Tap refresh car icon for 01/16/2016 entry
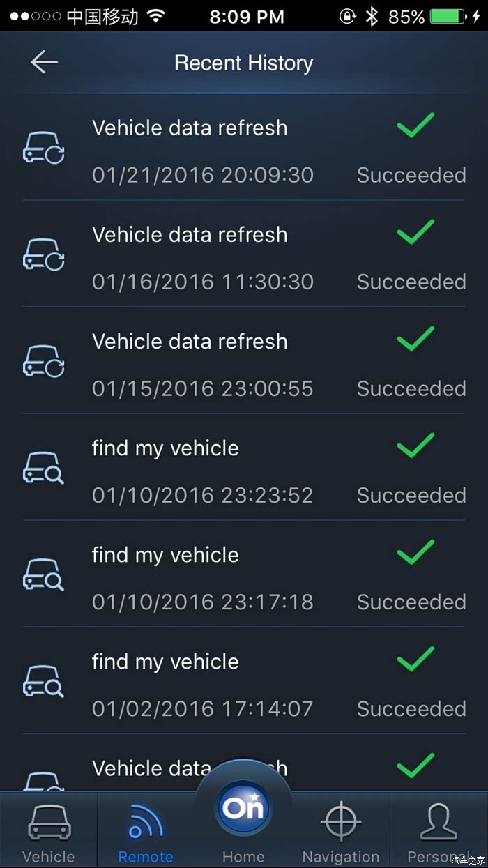 [44, 254]
